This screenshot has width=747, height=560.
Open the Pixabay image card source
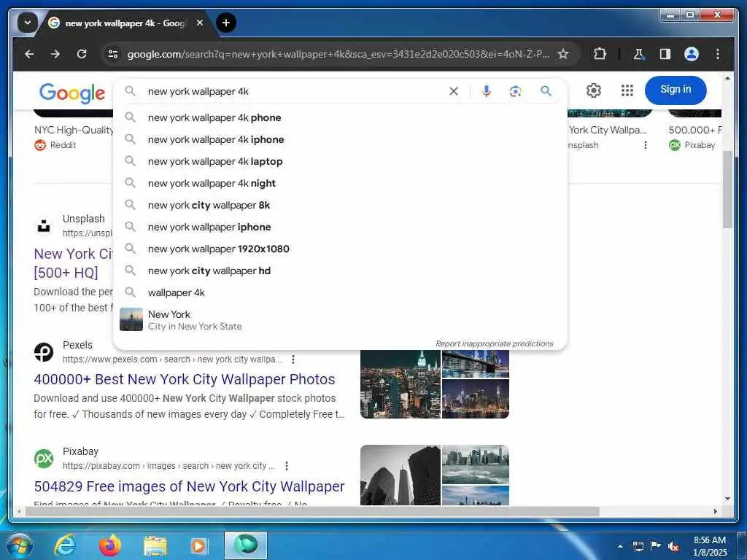tap(692, 145)
